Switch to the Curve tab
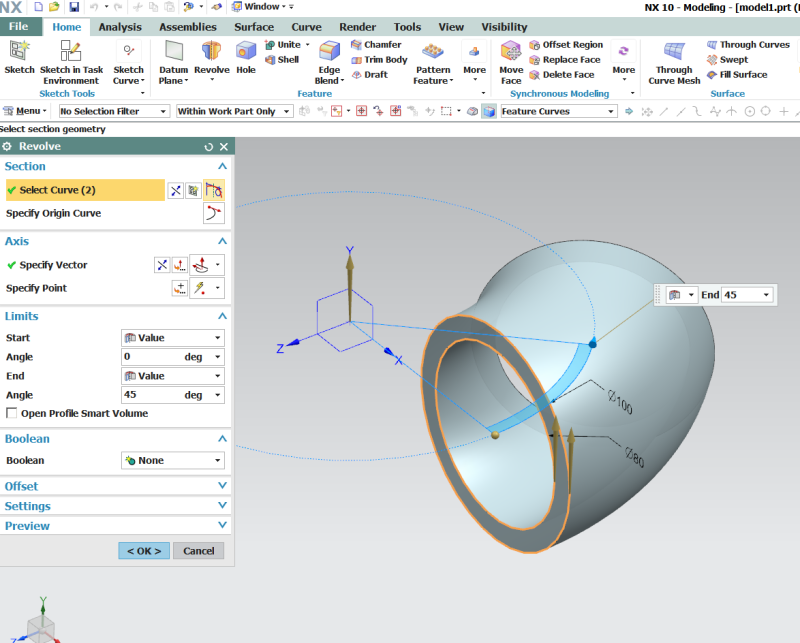 tap(307, 27)
